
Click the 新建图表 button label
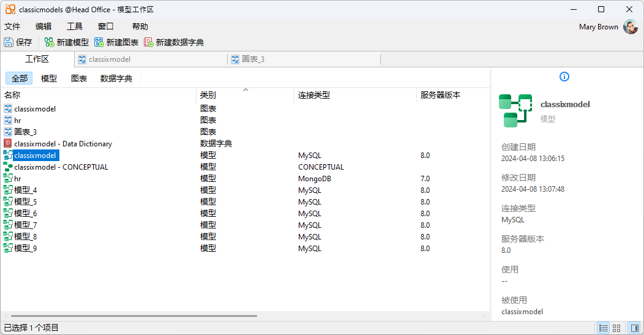click(122, 42)
